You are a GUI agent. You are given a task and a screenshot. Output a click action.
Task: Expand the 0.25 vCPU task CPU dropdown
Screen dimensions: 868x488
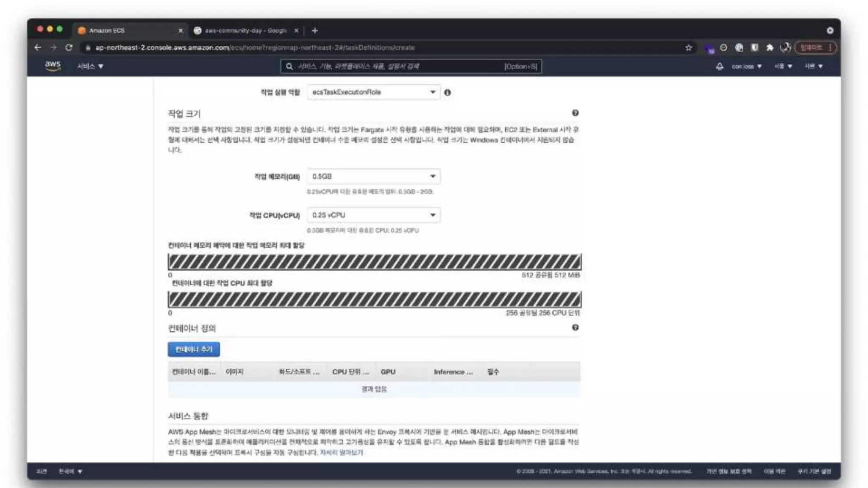[373, 215]
